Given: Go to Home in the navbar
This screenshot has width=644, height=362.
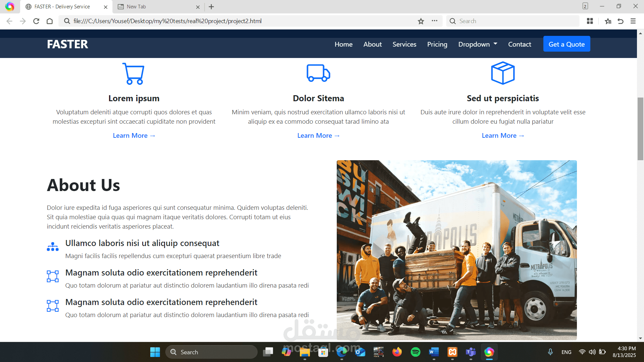Looking at the screenshot, I should [343, 44].
